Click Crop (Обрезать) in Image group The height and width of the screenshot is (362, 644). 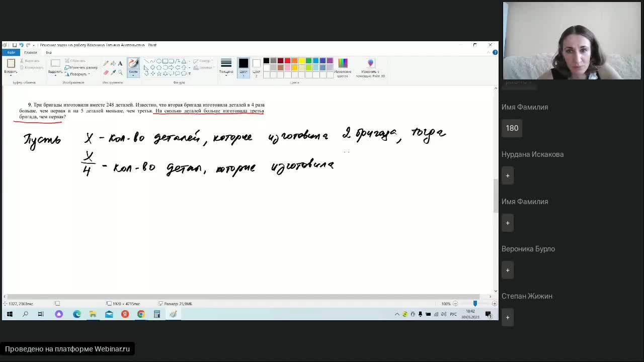click(75, 60)
